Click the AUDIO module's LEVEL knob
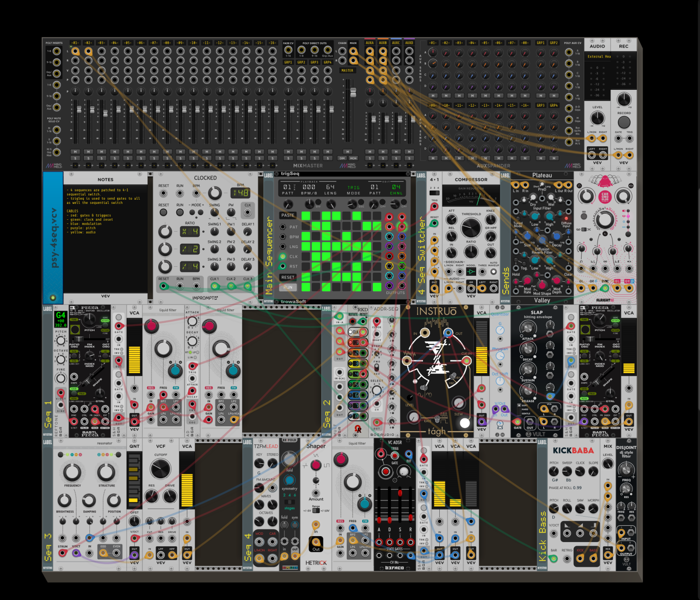The image size is (700, 600). (x=597, y=118)
